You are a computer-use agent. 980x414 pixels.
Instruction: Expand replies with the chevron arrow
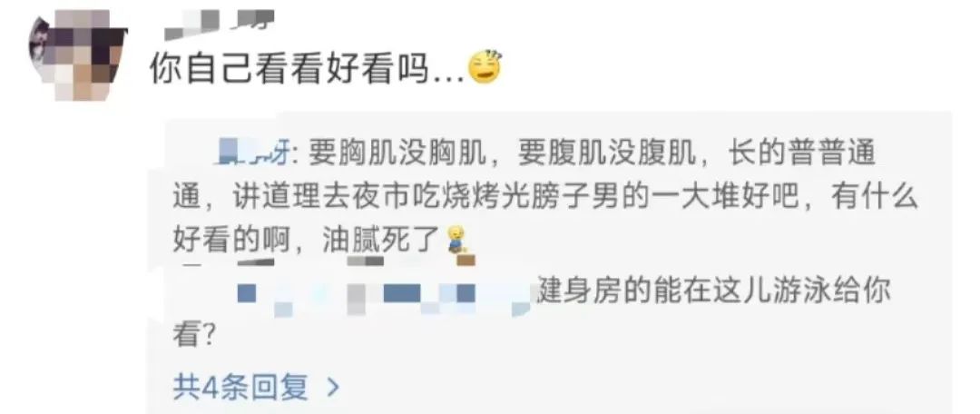[332, 388]
